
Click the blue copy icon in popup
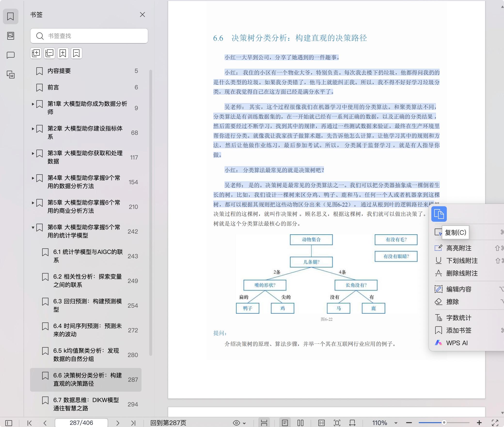pos(439,214)
